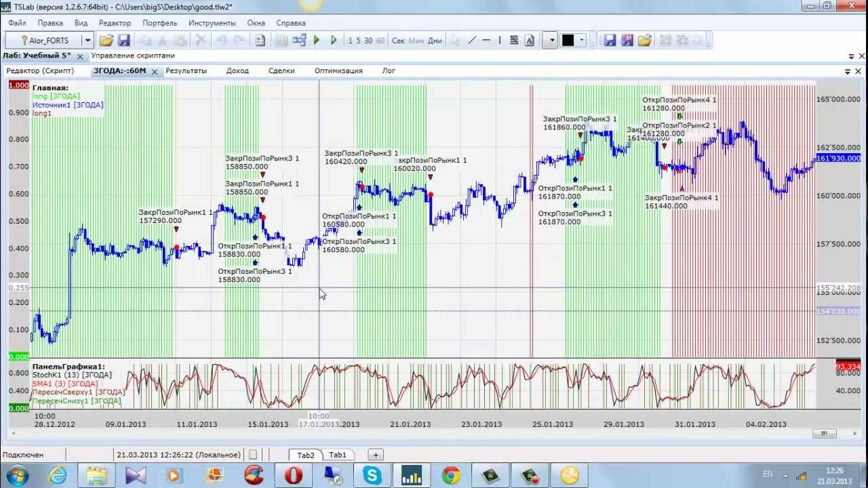
Task: Switch to Лог tab
Action: click(389, 70)
